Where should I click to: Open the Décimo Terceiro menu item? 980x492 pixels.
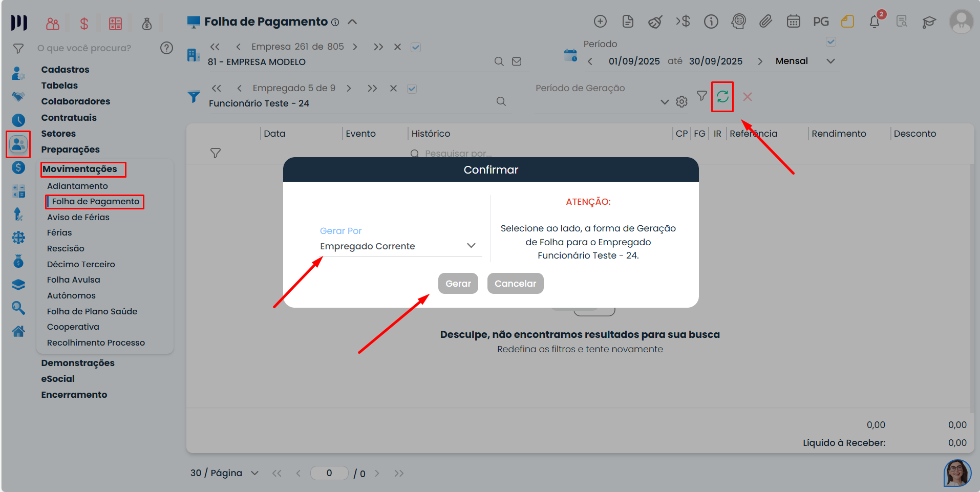(81, 264)
